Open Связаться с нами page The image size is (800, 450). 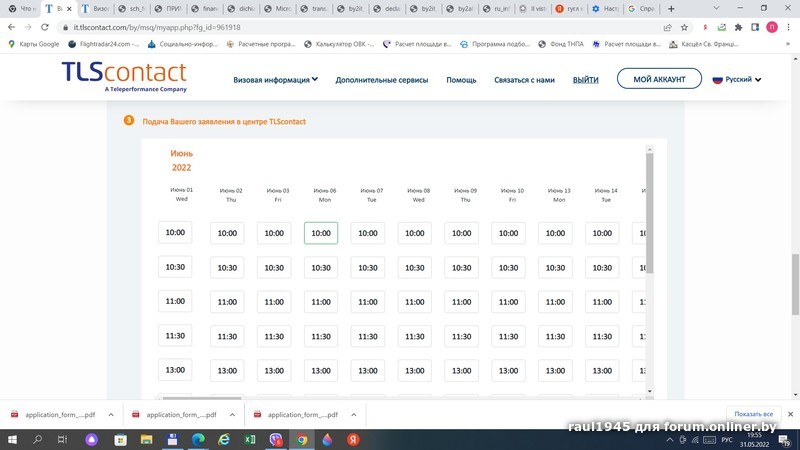(x=524, y=80)
